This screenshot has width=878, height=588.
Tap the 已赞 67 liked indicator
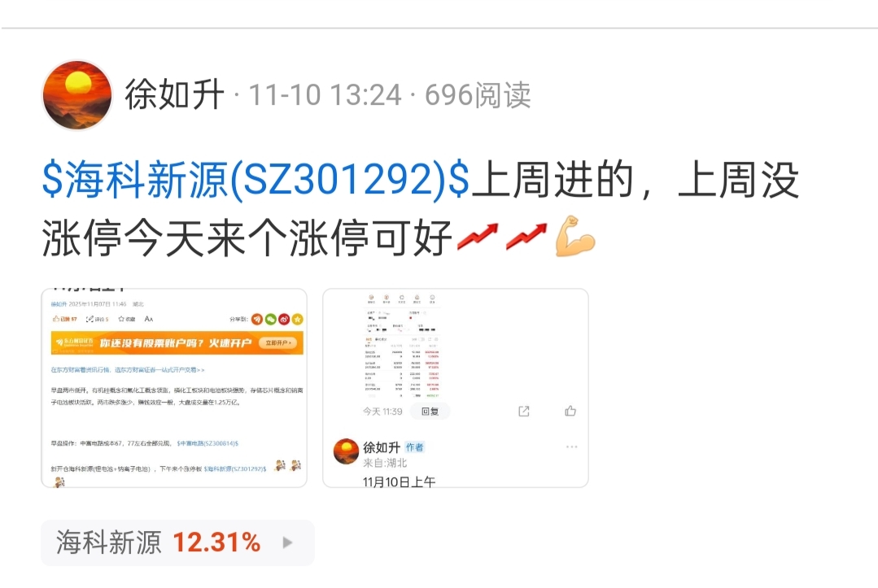tap(64, 319)
